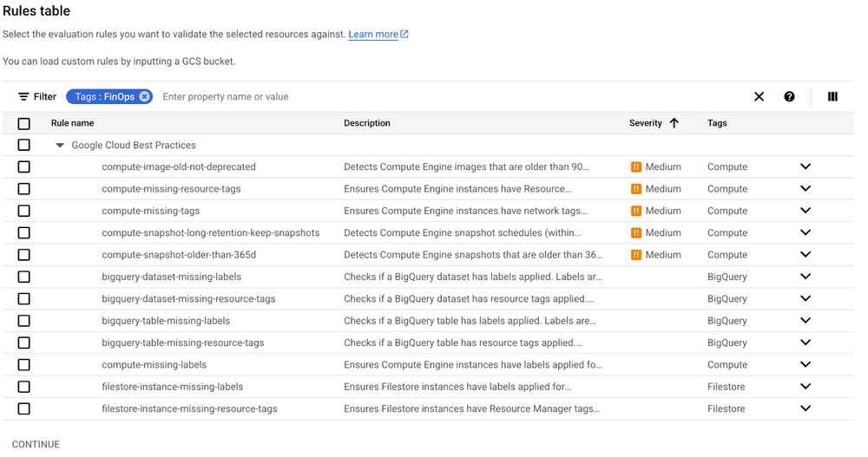Viewport: 868px width, 457px height.
Task: Toggle the select-all checkbox in header
Action: point(24,123)
